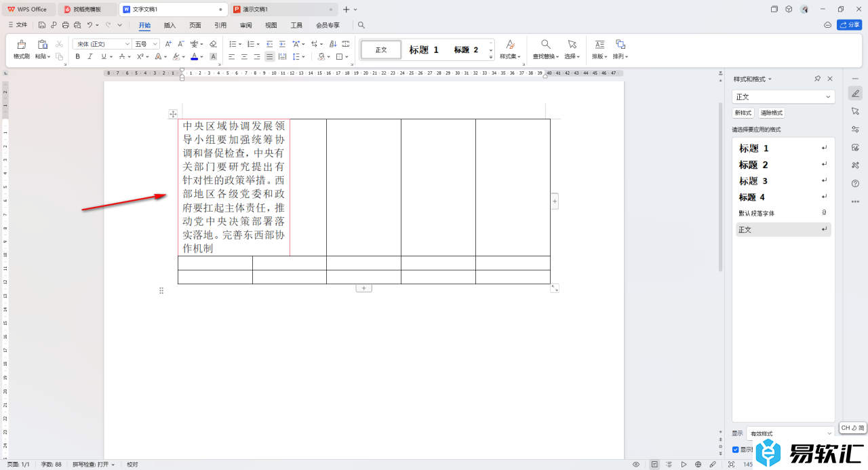The width and height of the screenshot is (868, 470).
Task: Toggle character shading button
Action: pos(213,57)
